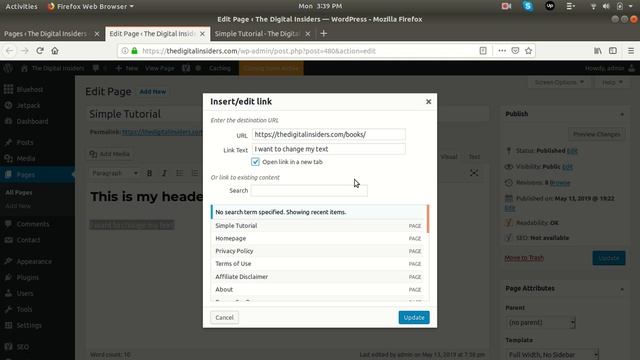Image resolution: width=640 pixels, height=360 pixels.
Task: Open Firefox Web Browser app menu
Action: (91, 6)
